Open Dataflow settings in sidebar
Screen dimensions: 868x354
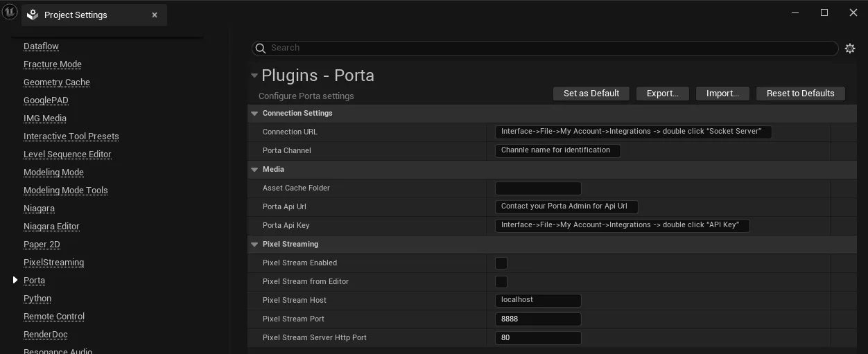41,46
